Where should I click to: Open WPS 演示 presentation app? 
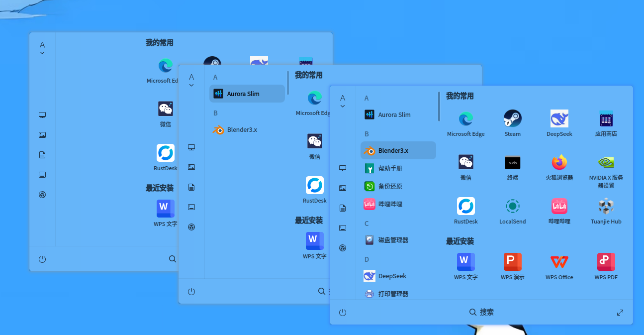pyautogui.click(x=512, y=266)
